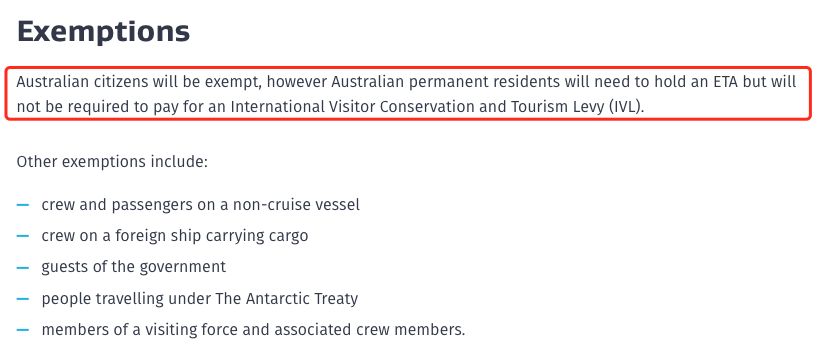Click the blue dash before 'crew and passengers'
Viewport: 827px width, 361px height.
click(x=23, y=204)
